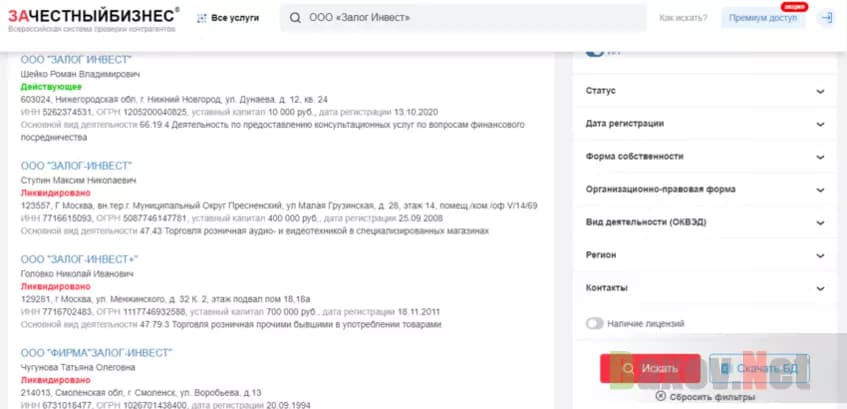Click Ликвидировано status under Ступин Максим Николаевич
Image resolution: width=847 pixels, height=409 pixels.
[56, 193]
